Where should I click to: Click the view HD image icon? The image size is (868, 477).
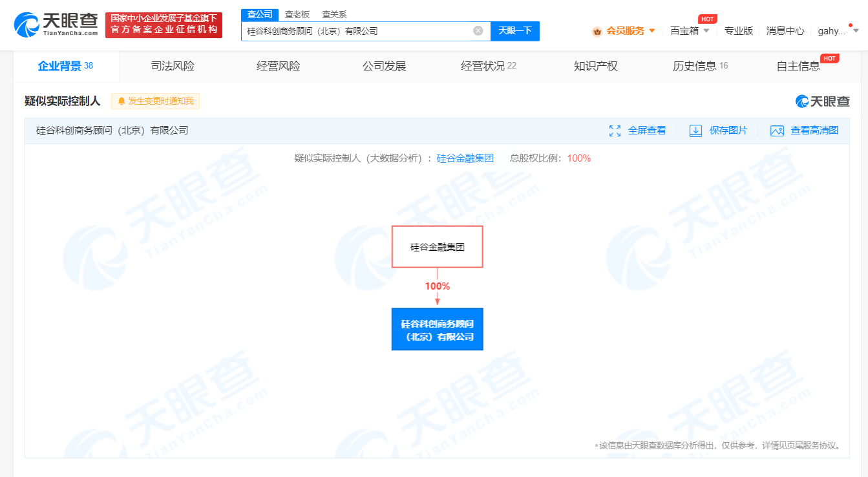[x=777, y=131]
